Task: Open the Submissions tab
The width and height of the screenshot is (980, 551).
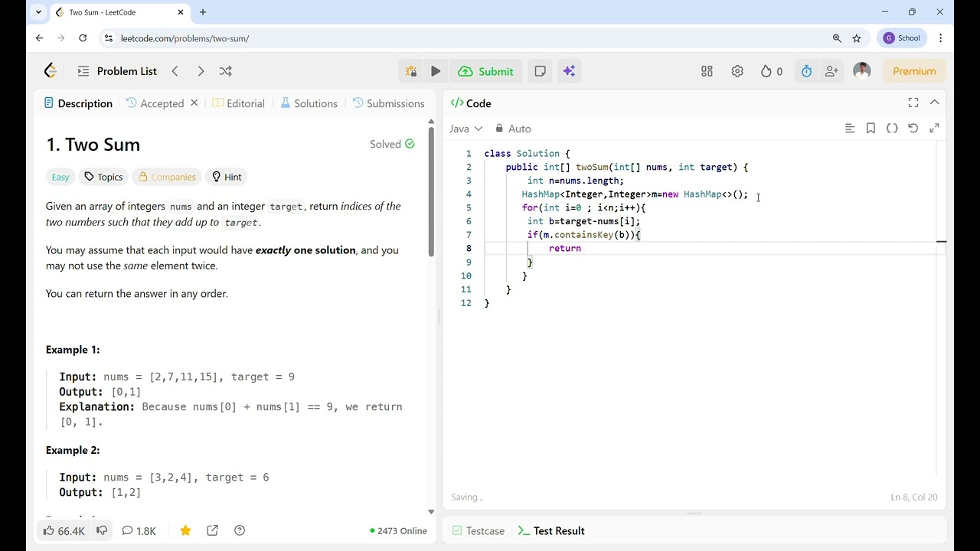Action: click(x=388, y=103)
